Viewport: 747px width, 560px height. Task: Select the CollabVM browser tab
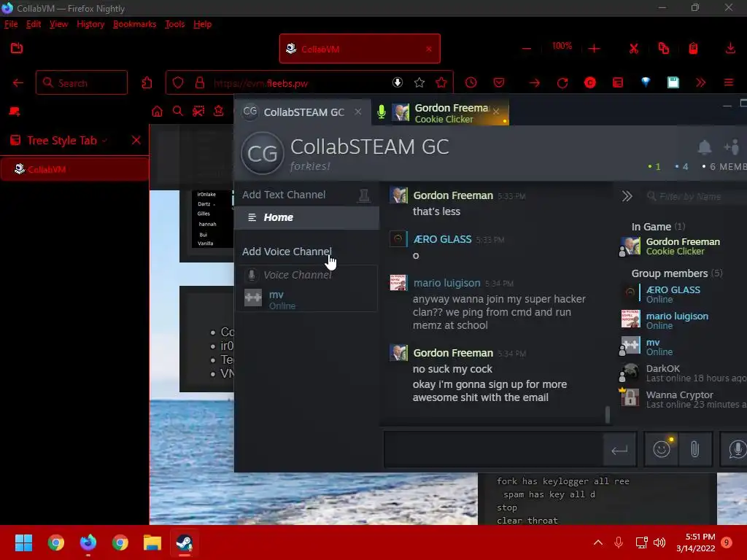pyautogui.click(x=360, y=49)
